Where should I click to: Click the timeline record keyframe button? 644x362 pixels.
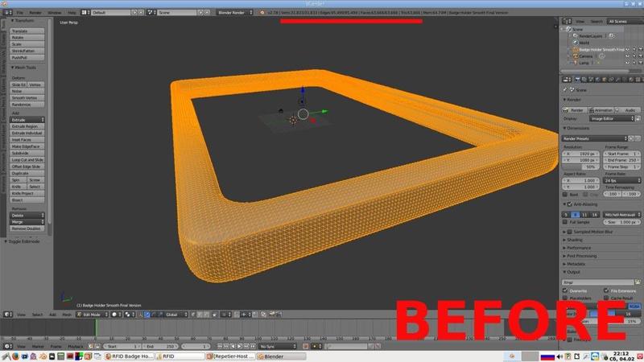(305, 347)
